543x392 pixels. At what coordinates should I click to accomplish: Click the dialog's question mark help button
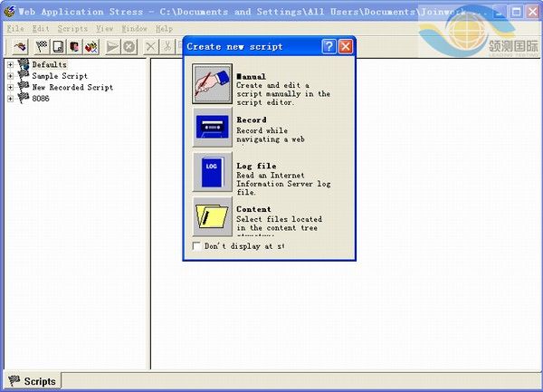[x=329, y=46]
